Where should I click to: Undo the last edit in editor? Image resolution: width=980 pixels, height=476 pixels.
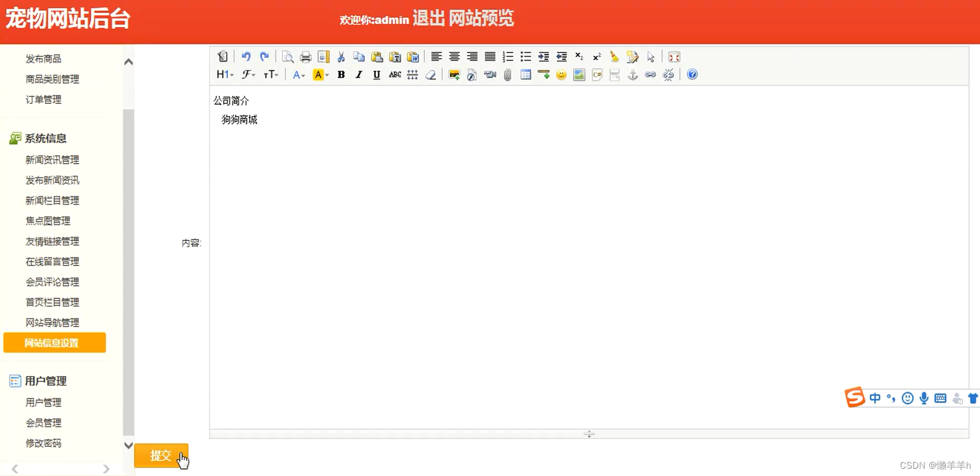(246, 57)
